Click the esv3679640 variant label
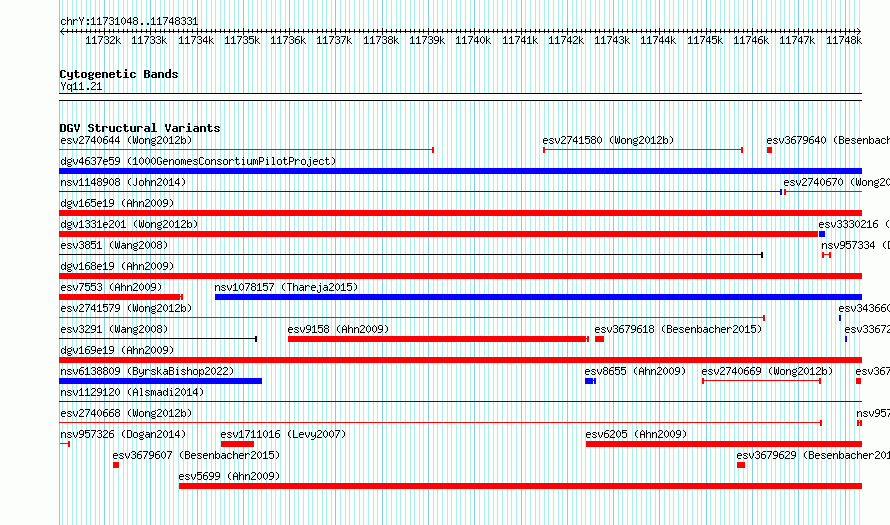Screen dimensions: 890x525 [x=828, y=140]
